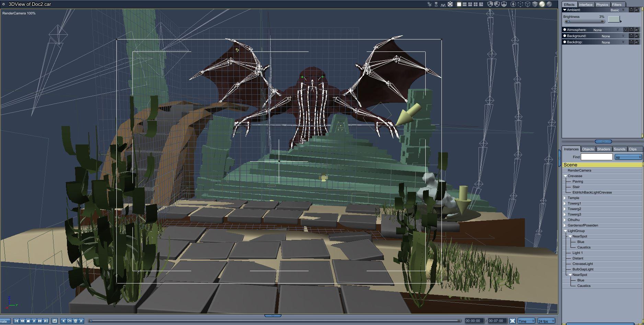This screenshot has width=644, height=325.
Task: Click the frame-all-objects icon in the view toolbar
Action: (x=450, y=4)
